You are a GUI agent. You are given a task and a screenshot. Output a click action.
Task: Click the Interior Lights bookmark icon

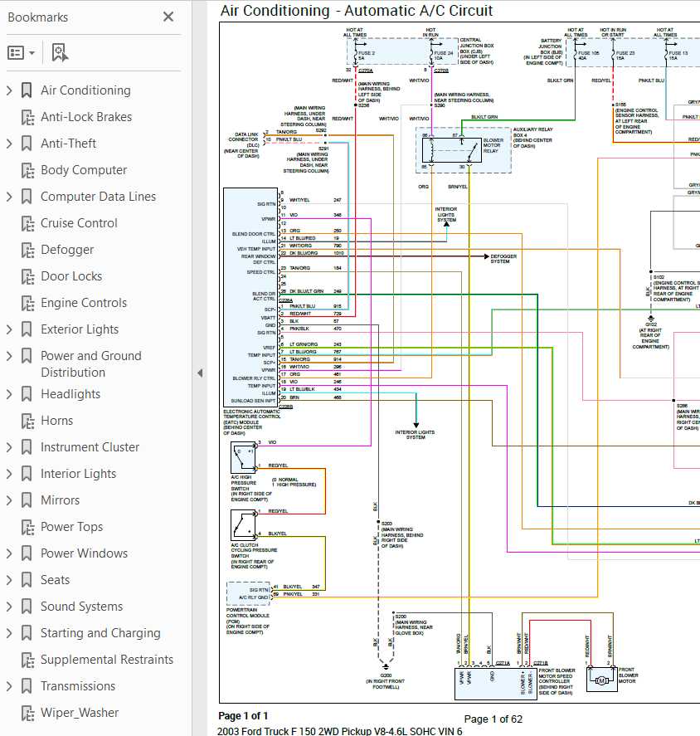[x=27, y=474]
